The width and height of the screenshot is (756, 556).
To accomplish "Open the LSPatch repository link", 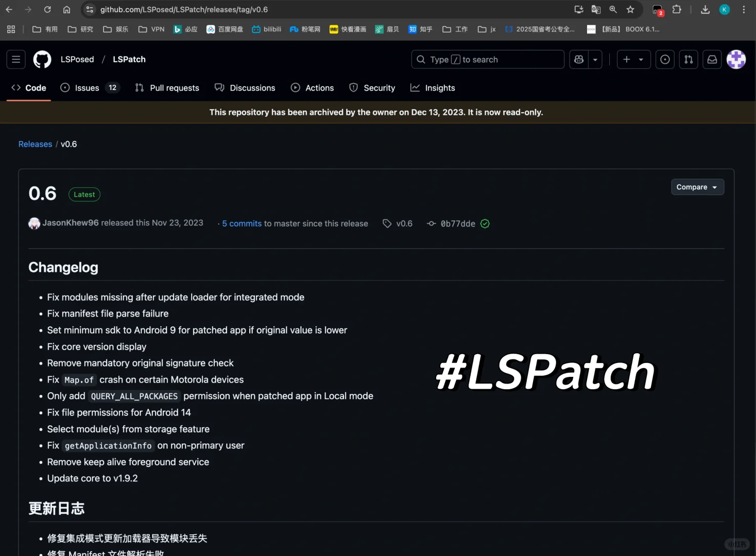I will tap(129, 59).
